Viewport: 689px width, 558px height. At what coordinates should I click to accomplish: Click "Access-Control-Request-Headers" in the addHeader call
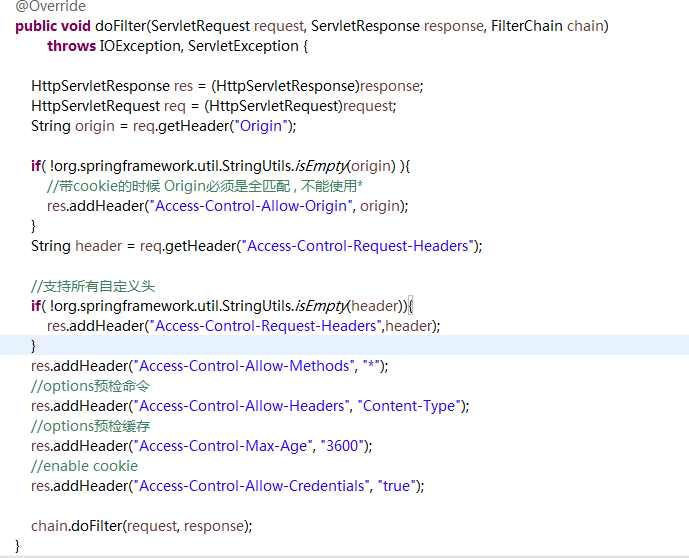coord(266,326)
